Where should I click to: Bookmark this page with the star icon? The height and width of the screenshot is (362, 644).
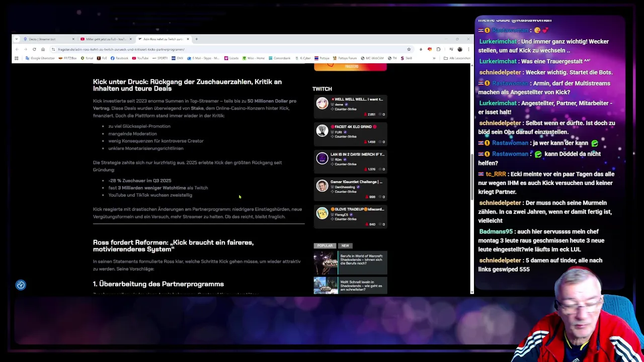pos(409,49)
